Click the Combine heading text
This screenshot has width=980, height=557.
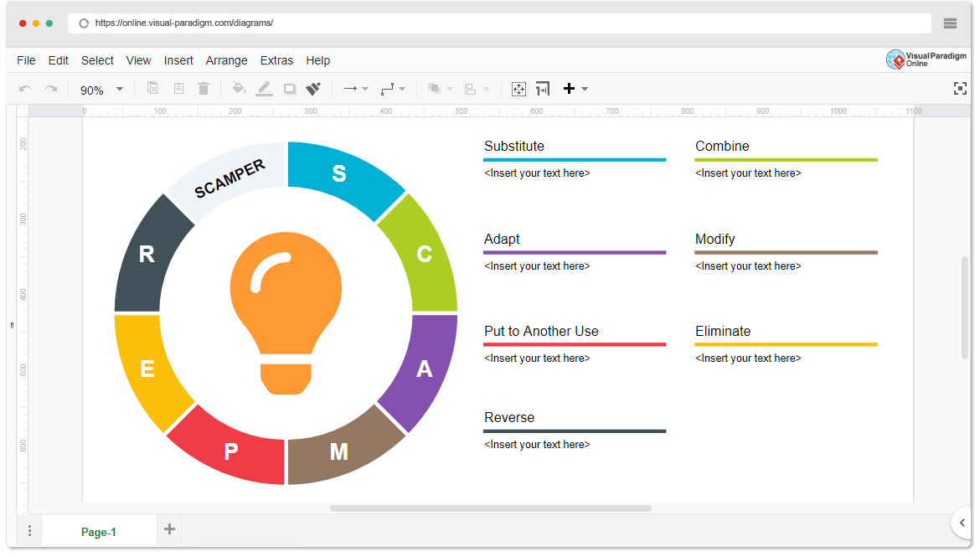click(722, 147)
